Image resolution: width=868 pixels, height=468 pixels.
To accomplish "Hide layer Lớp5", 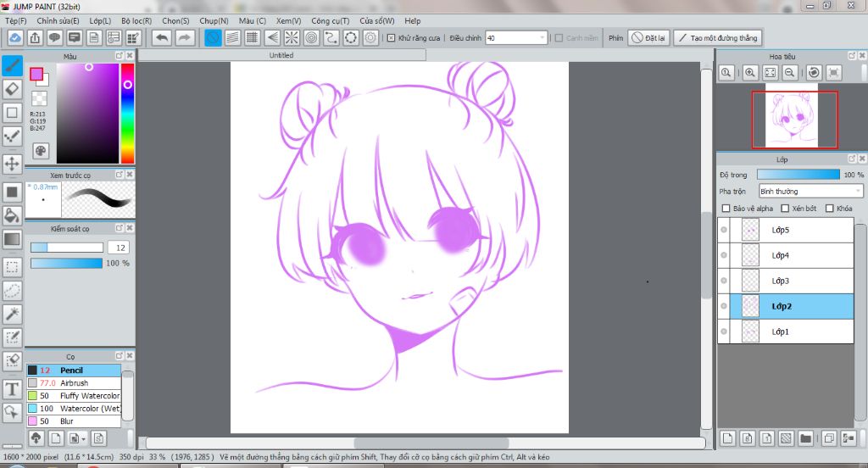I will coord(724,230).
